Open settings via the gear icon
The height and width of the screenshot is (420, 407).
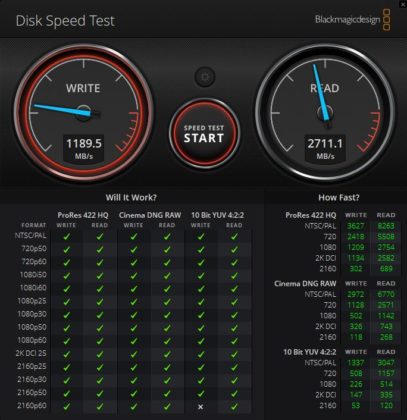pyautogui.click(x=205, y=77)
